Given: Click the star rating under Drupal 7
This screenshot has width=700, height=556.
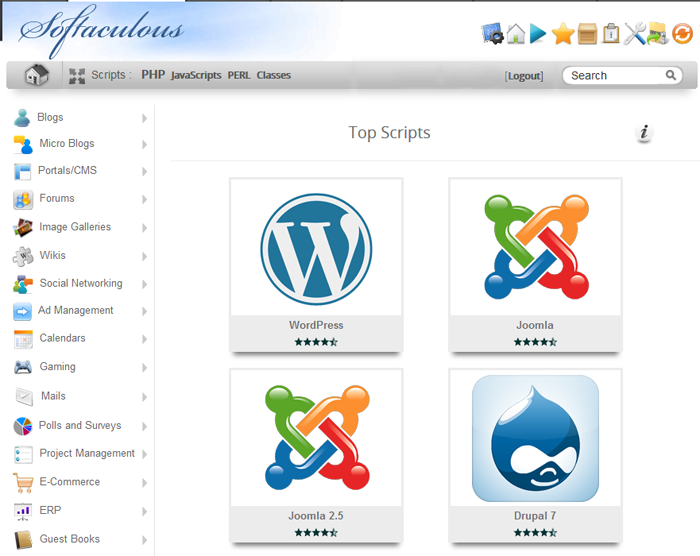Looking at the screenshot, I should pos(535,532).
